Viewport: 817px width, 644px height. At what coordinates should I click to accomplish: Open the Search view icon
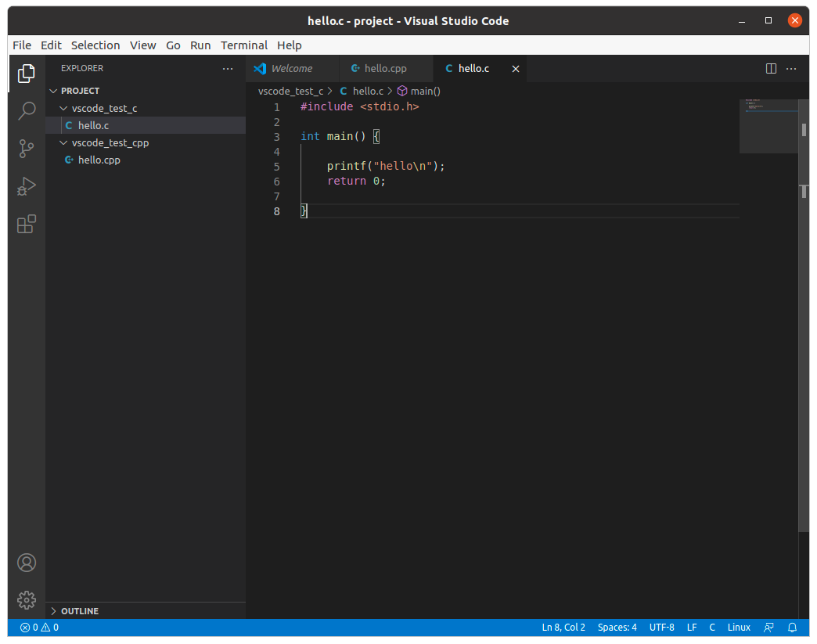pyautogui.click(x=26, y=110)
